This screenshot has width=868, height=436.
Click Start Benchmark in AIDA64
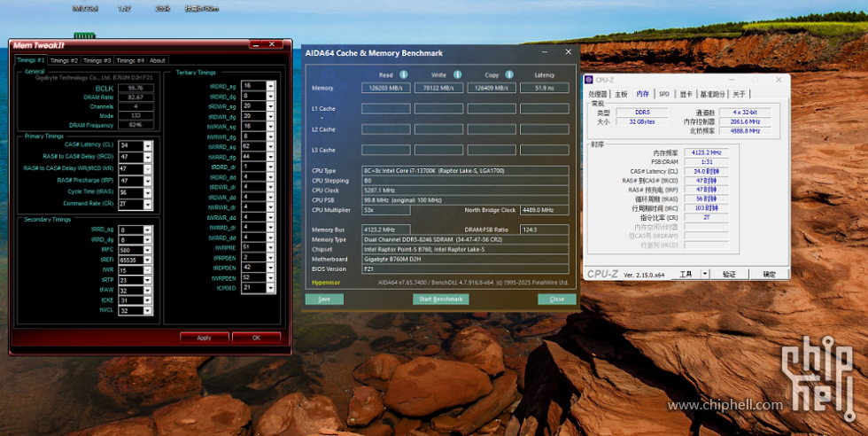click(x=441, y=300)
